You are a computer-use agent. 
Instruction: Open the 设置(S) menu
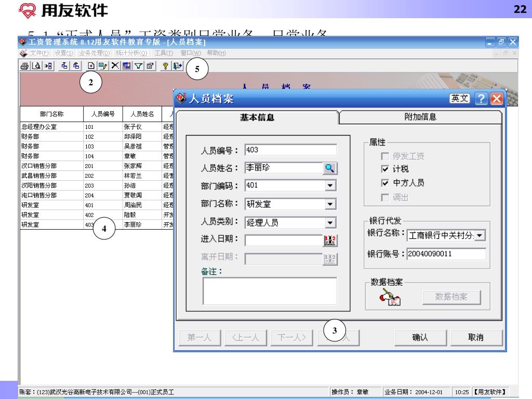pos(64,54)
